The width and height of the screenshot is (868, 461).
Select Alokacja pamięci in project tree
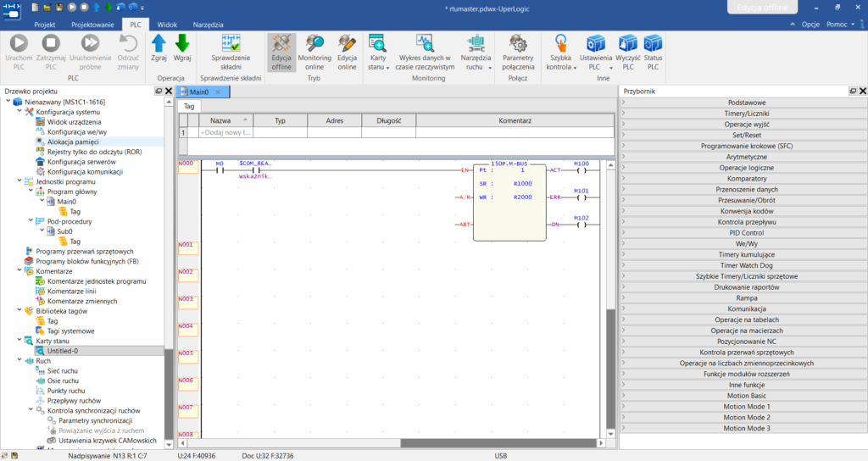coord(73,142)
